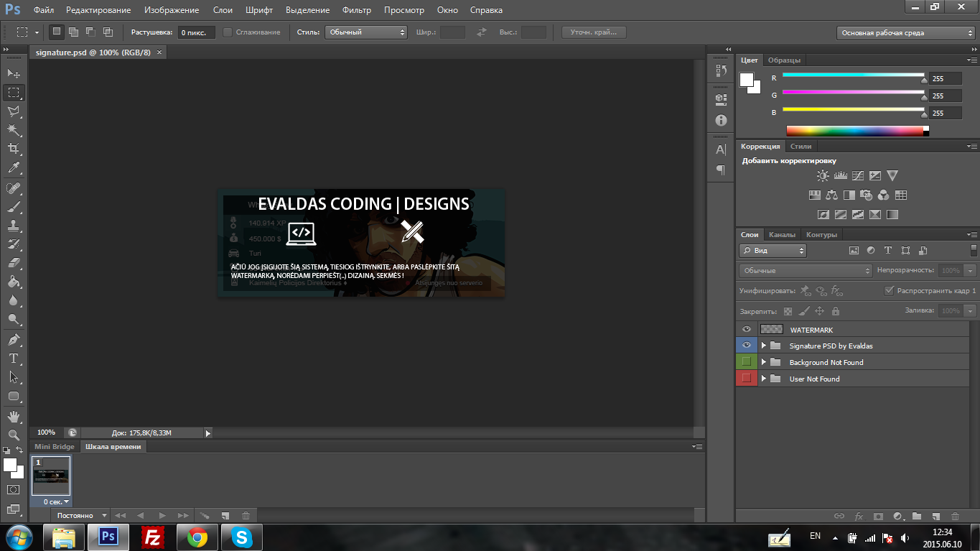980x551 pixels.
Task: Open the Character panel icon
Action: tap(721, 149)
